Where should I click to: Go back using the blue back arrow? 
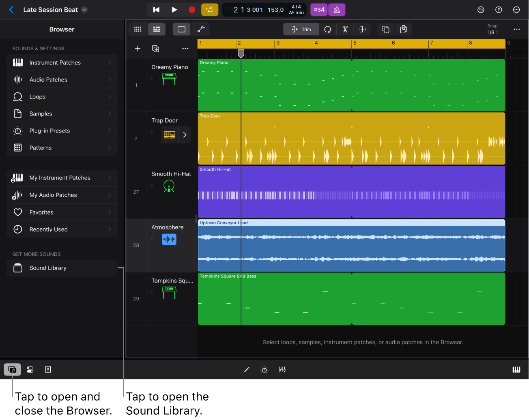click(x=11, y=10)
